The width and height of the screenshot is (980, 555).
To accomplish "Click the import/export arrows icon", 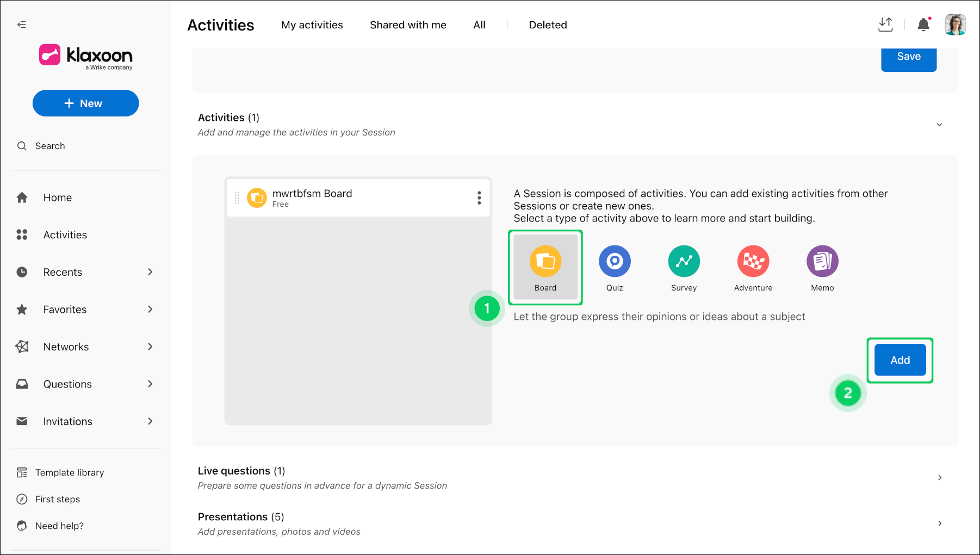I will click(x=885, y=24).
